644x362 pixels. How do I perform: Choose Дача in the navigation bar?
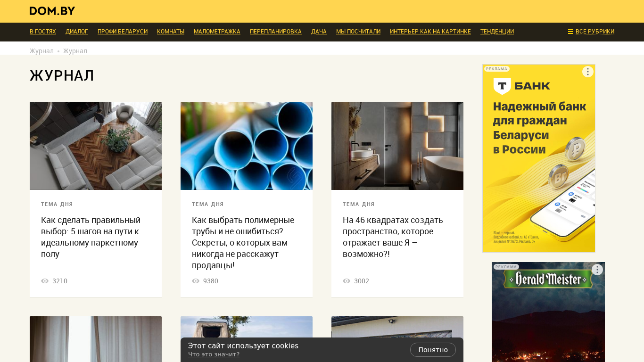click(319, 32)
